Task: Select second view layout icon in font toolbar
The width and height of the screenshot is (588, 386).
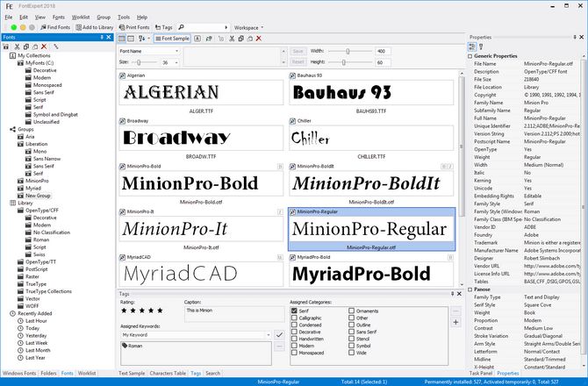Action: click(131, 39)
